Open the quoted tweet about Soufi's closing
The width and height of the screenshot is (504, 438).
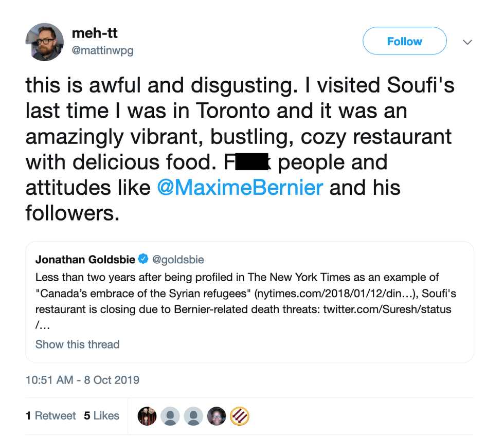(x=249, y=303)
